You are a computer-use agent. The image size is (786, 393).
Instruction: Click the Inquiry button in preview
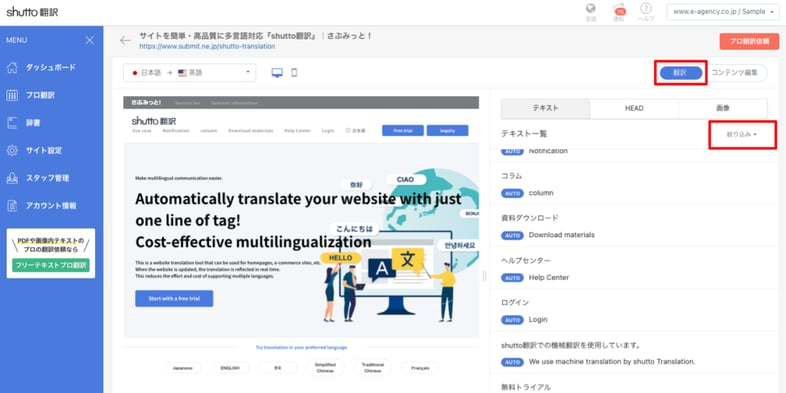tap(448, 130)
